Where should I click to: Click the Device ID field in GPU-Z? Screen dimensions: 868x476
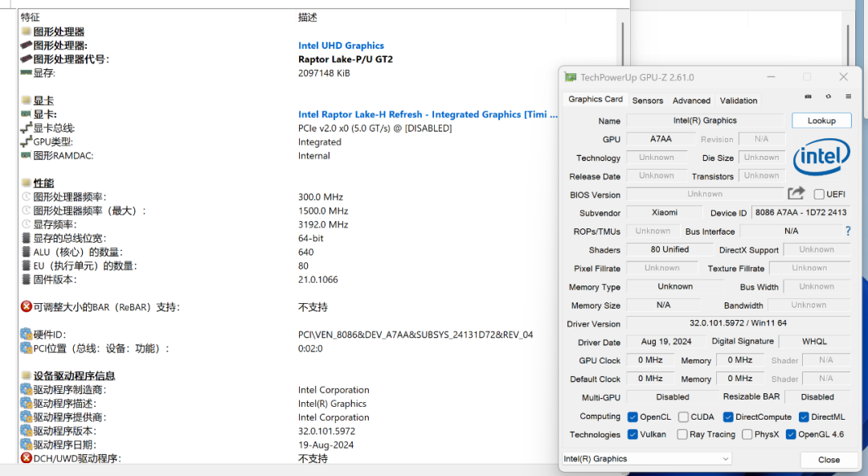coord(801,213)
